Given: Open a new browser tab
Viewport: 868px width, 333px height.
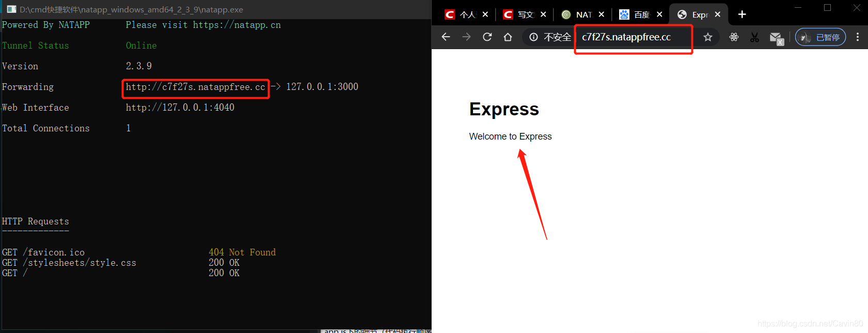Looking at the screenshot, I should [x=742, y=14].
